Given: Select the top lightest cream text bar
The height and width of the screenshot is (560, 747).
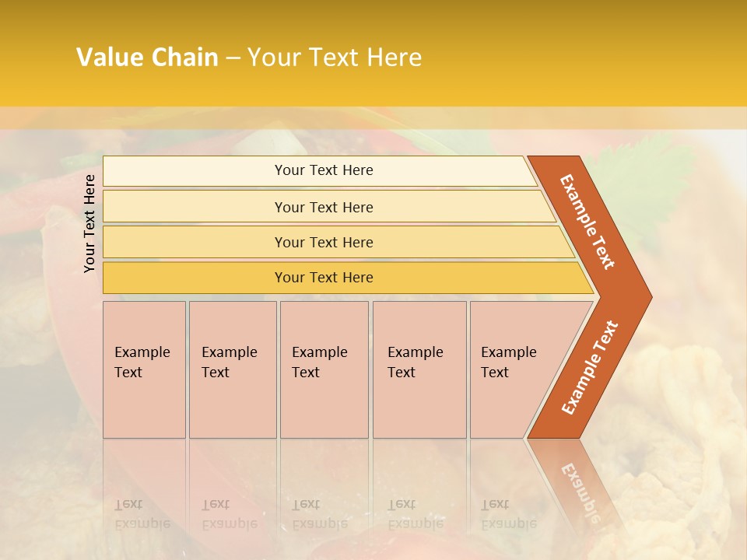Looking at the screenshot, I should coord(324,170).
